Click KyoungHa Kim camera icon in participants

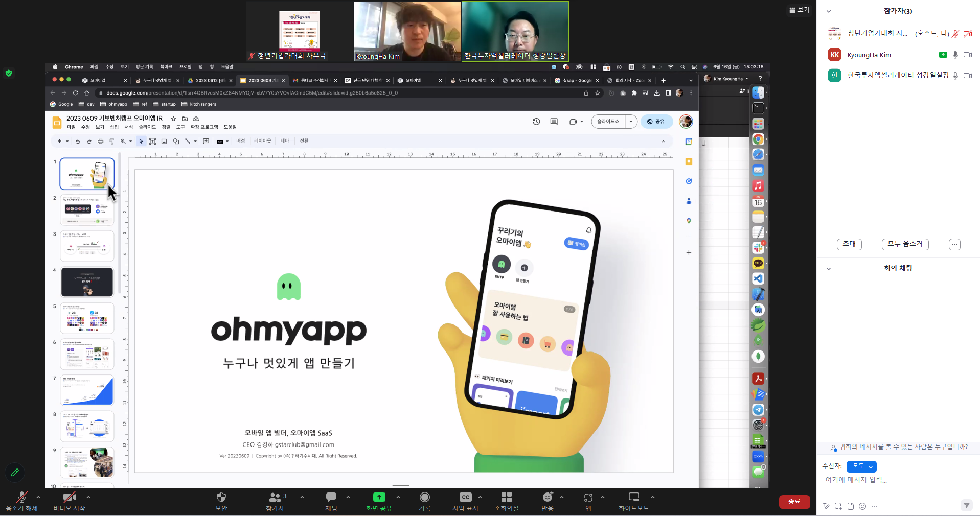(x=968, y=55)
